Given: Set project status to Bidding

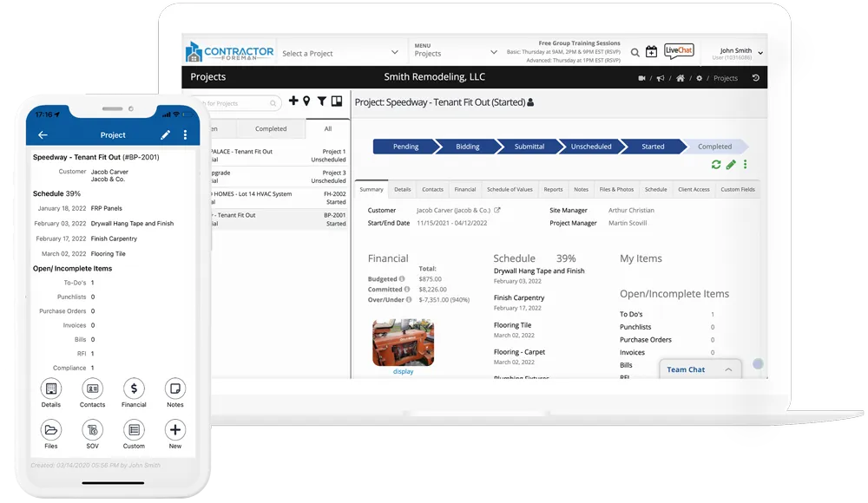Looking at the screenshot, I should [x=468, y=147].
